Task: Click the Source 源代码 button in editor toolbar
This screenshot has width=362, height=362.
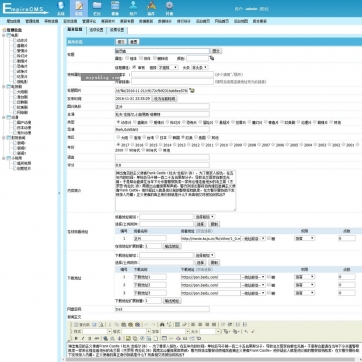Action: coord(81,324)
